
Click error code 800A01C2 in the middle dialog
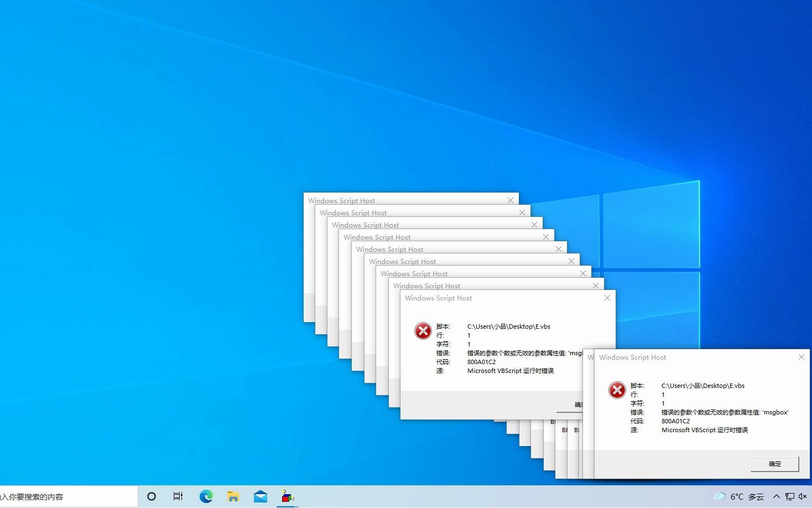pyautogui.click(x=481, y=362)
